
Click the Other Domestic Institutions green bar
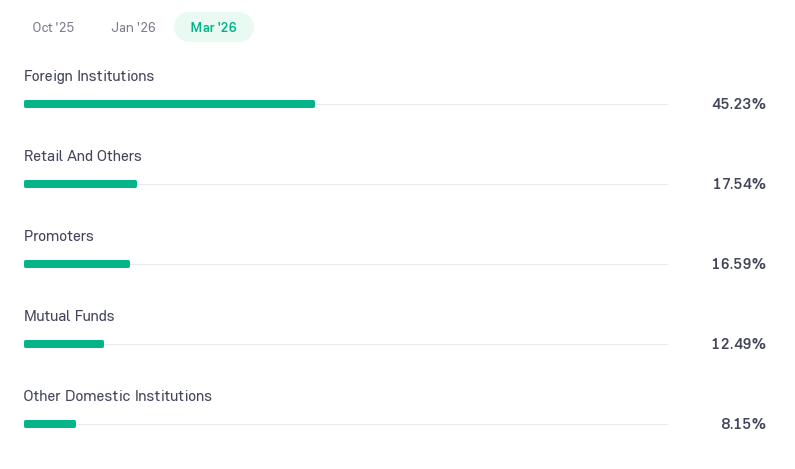click(50, 424)
